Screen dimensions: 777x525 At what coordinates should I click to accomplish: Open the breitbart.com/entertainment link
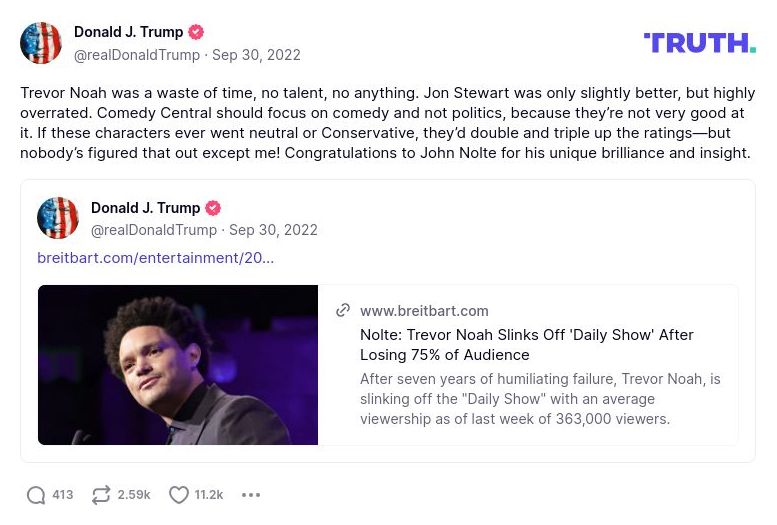155,258
